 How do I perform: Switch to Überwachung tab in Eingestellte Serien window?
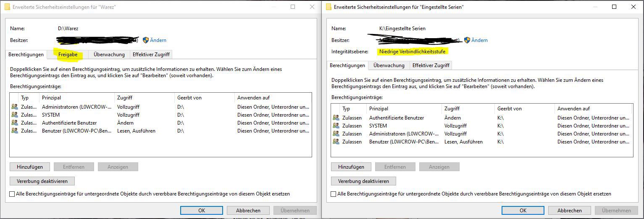[x=389, y=65]
